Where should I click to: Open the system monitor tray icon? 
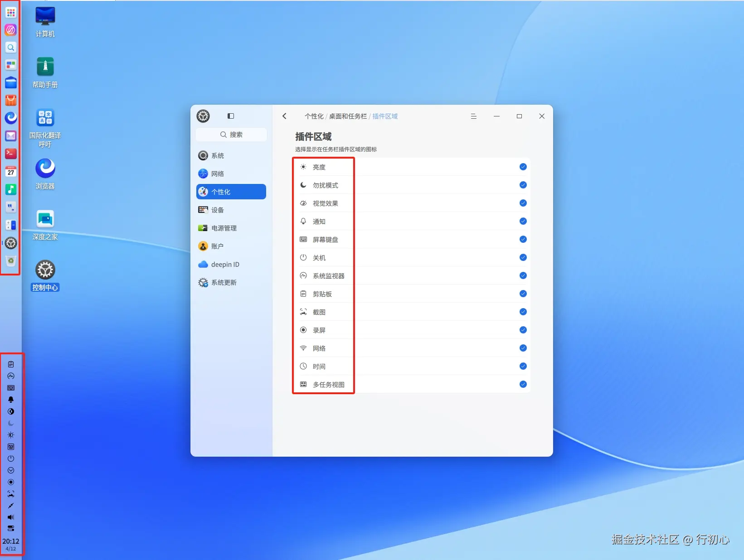(x=11, y=376)
